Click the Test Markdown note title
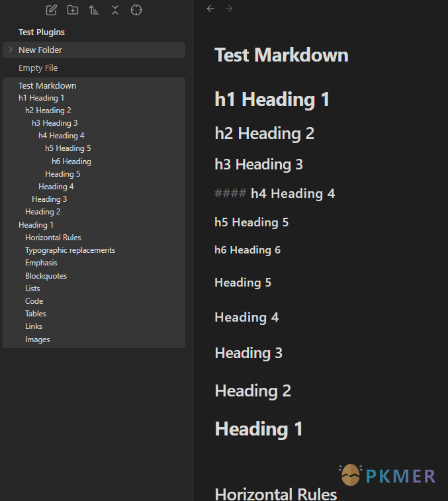The image size is (448, 501). point(281,55)
